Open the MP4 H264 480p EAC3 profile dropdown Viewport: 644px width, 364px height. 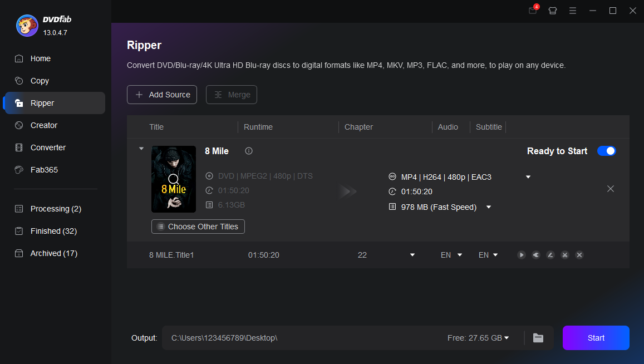click(528, 177)
